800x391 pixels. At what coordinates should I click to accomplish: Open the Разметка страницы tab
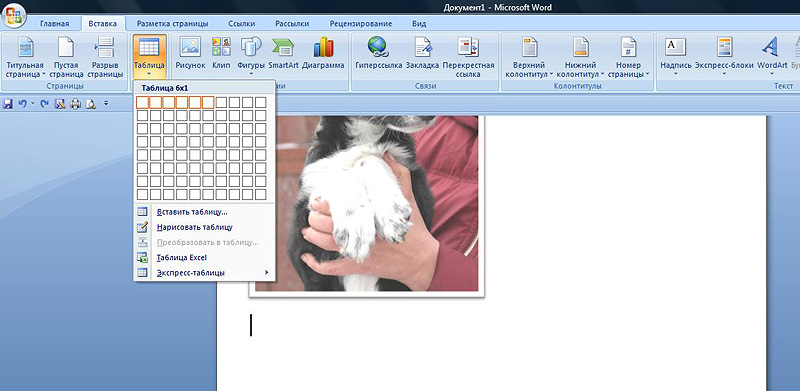click(172, 23)
